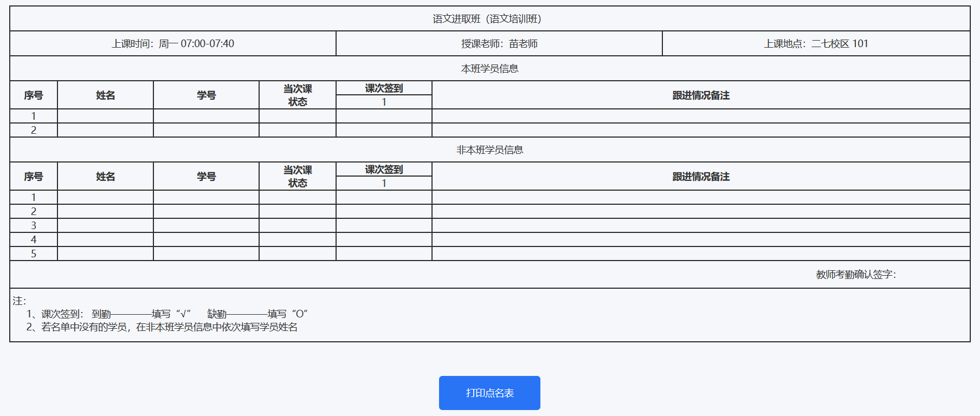Click row number 3 in 非本班学员 table
Screen dimensions: 980x416
coord(34,225)
